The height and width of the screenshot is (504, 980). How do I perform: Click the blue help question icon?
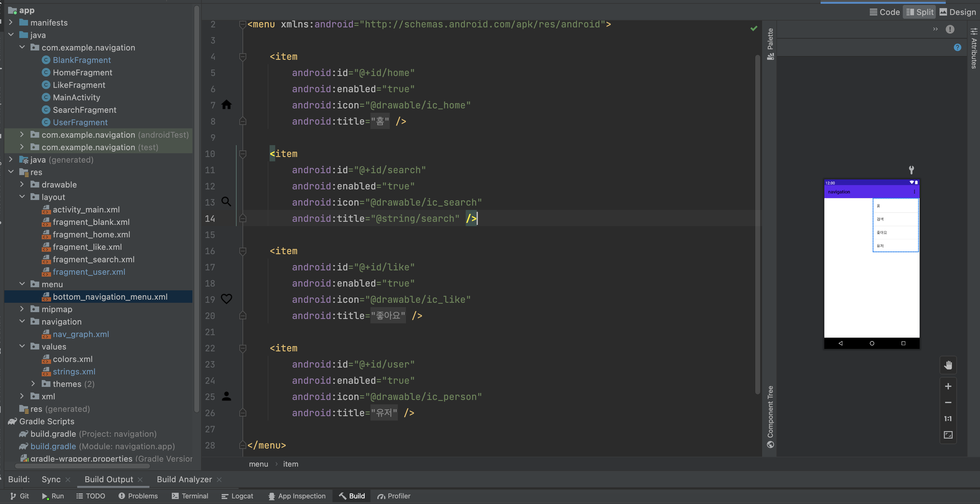tap(957, 47)
